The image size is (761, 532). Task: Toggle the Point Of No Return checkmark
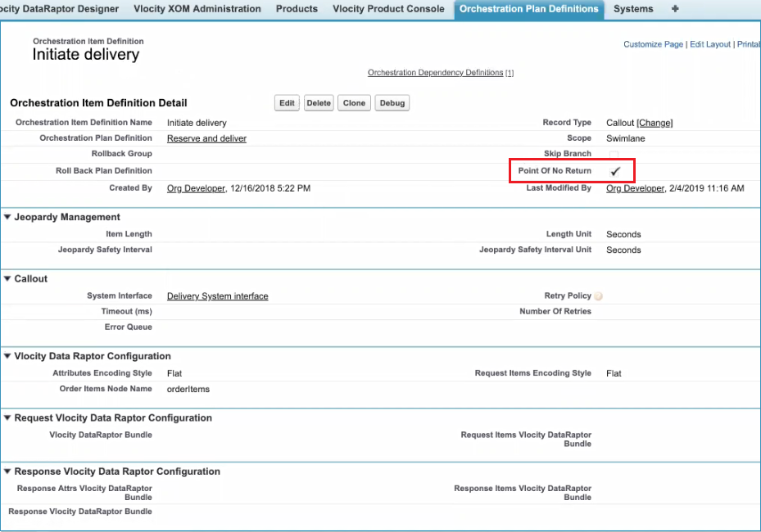click(615, 171)
